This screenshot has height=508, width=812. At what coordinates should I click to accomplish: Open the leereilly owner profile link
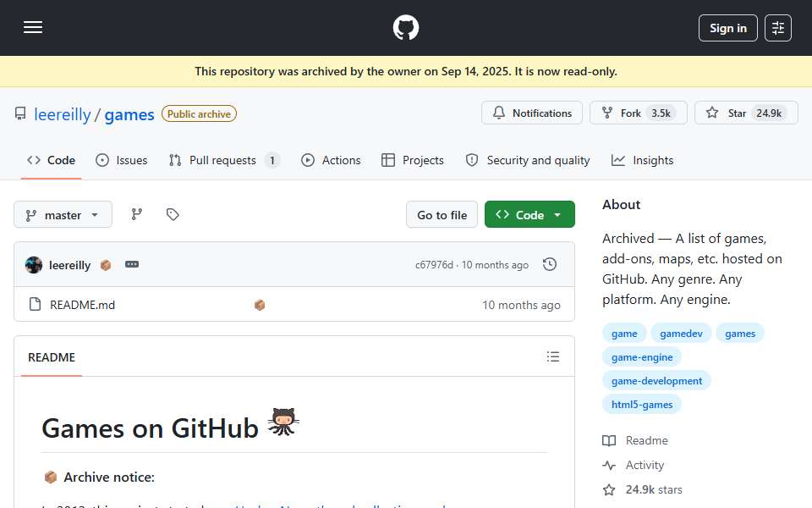(62, 114)
